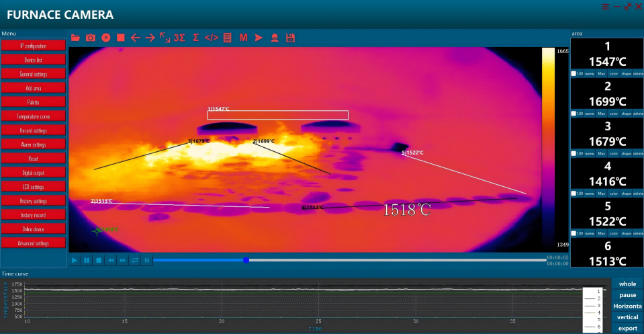Click the pause button in Time curve
Viewport: 644px width, 334px height.
point(627,295)
